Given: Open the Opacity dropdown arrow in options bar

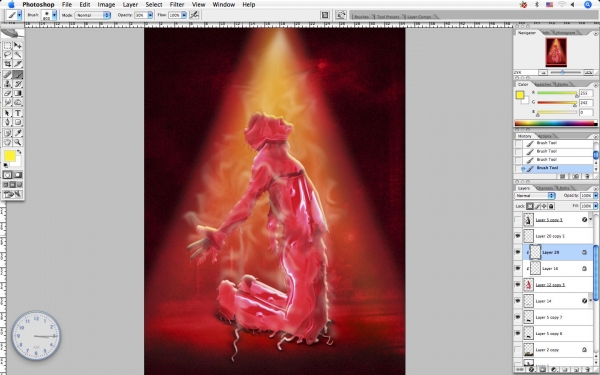Looking at the screenshot, I should click(x=150, y=15).
